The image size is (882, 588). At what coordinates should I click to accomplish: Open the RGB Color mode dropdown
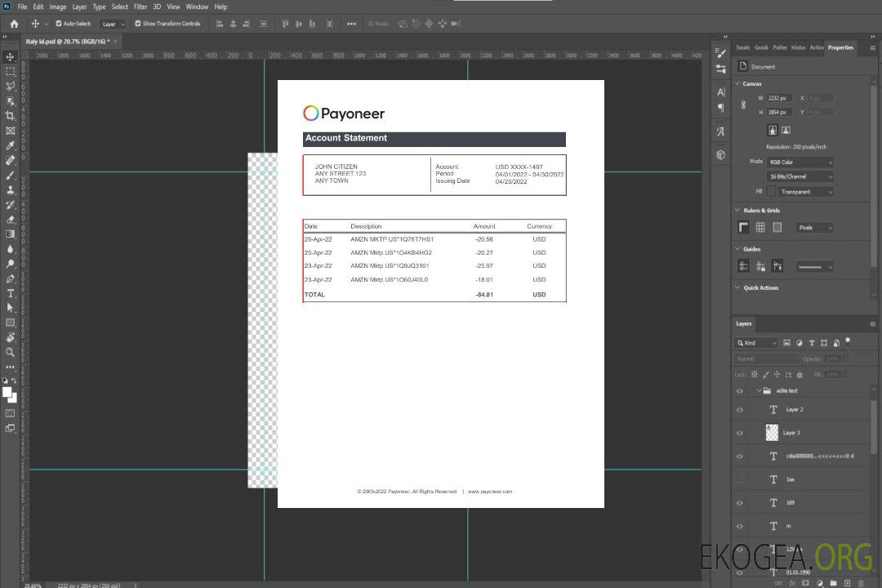[x=800, y=162]
